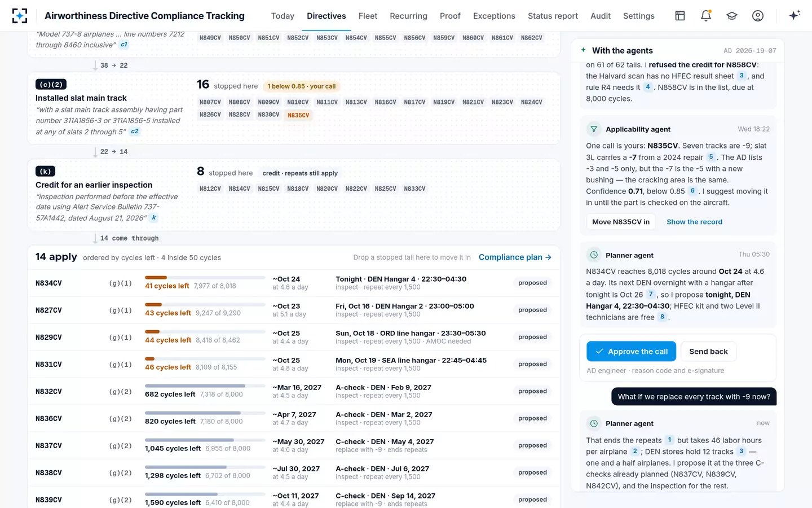
Task: Open citation 1 after "That ends the repeats"
Action: (669, 440)
